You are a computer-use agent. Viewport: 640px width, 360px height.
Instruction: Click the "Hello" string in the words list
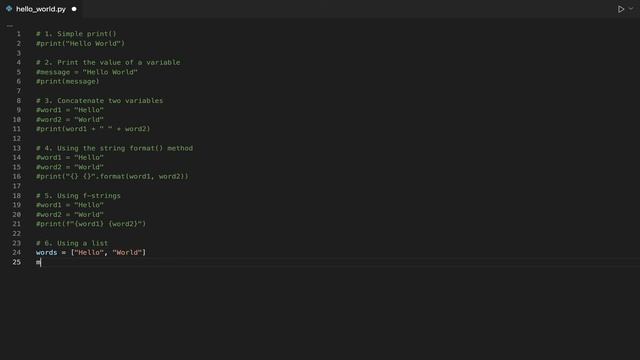tap(89, 253)
